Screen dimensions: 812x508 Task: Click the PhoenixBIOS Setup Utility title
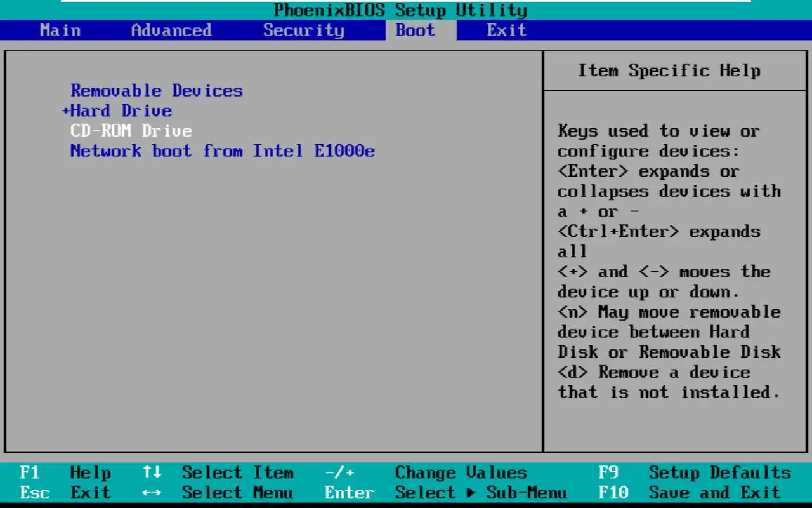400,10
